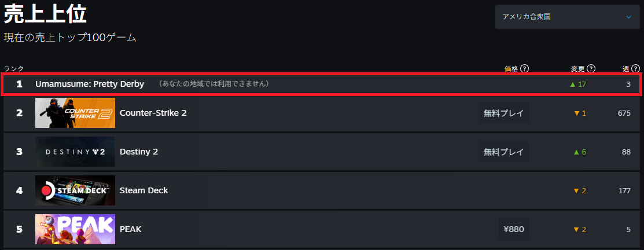Click the help icon next to 価格
644x250 pixels.
(x=525, y=68)
